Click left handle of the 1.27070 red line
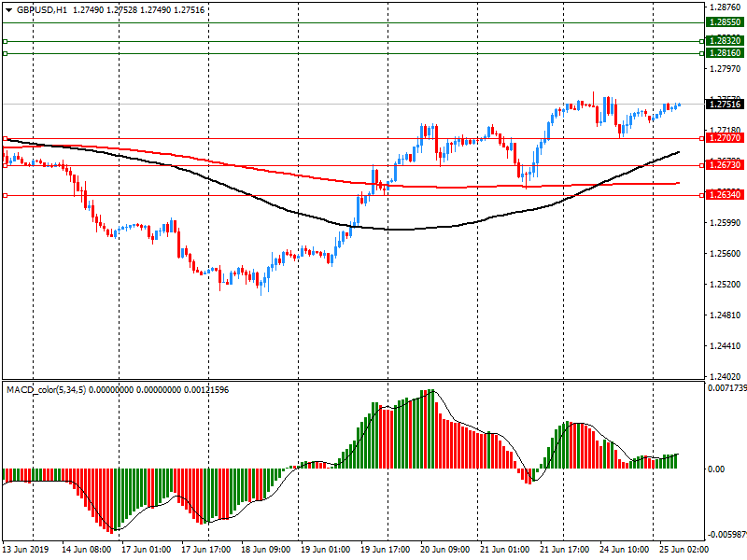This screenshot has width=747, height=560. coord(6,138)
